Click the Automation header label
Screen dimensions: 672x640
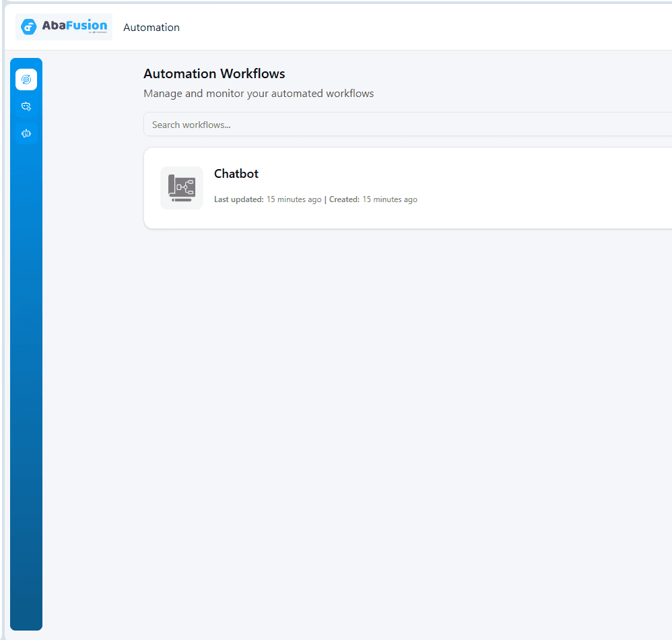point(152,28)
